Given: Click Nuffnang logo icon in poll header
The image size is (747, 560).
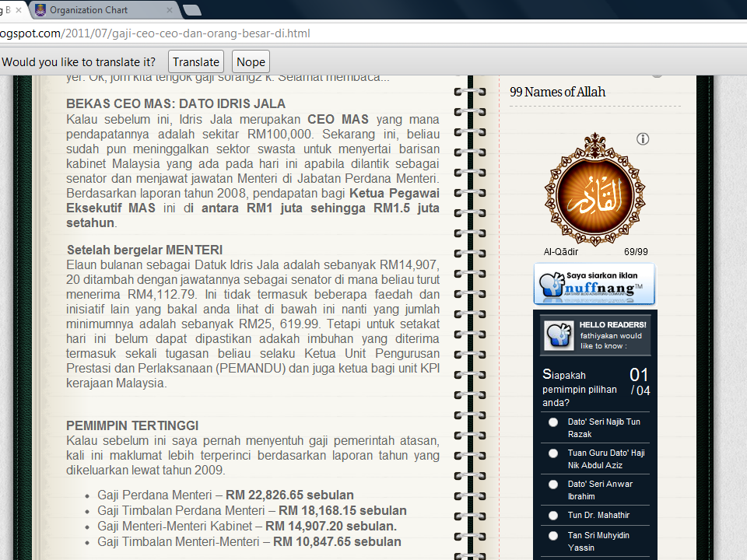Looking at the screenshot, I should tap(559, 335).
